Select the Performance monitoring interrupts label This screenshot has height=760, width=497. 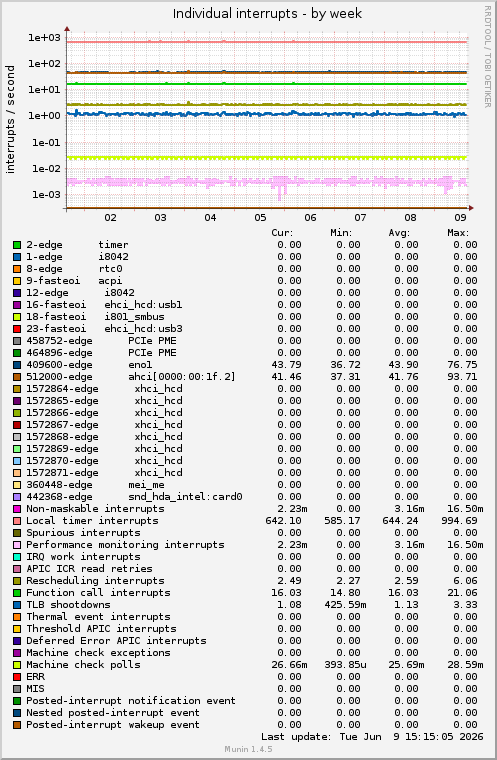[125, 545]
